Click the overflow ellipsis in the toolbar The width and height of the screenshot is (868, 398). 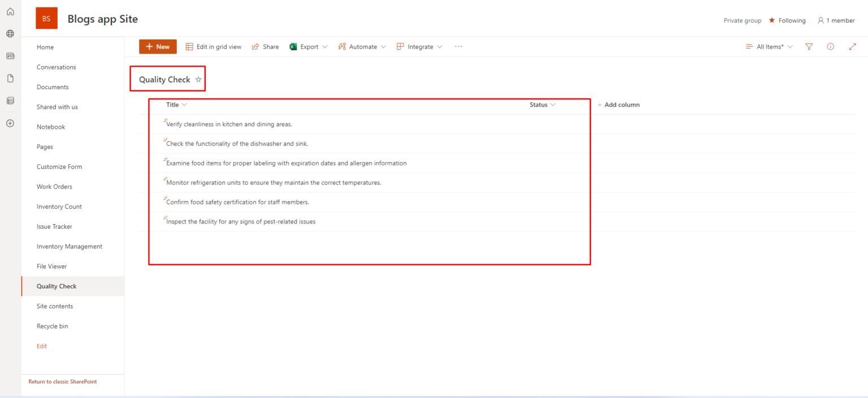(x=458, y=46)
